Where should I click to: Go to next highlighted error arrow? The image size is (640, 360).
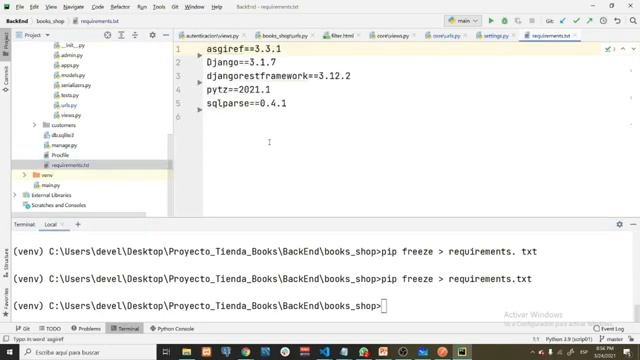(633, 49)
